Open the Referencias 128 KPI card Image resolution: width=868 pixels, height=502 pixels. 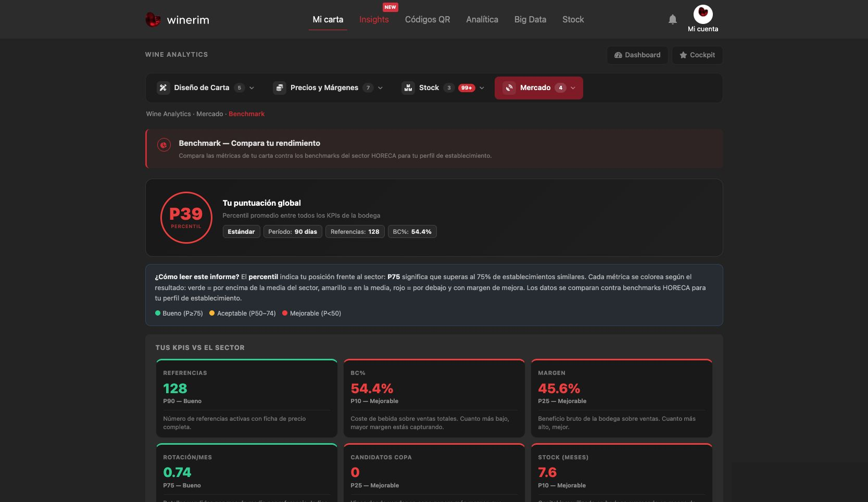tap(247, 398)
